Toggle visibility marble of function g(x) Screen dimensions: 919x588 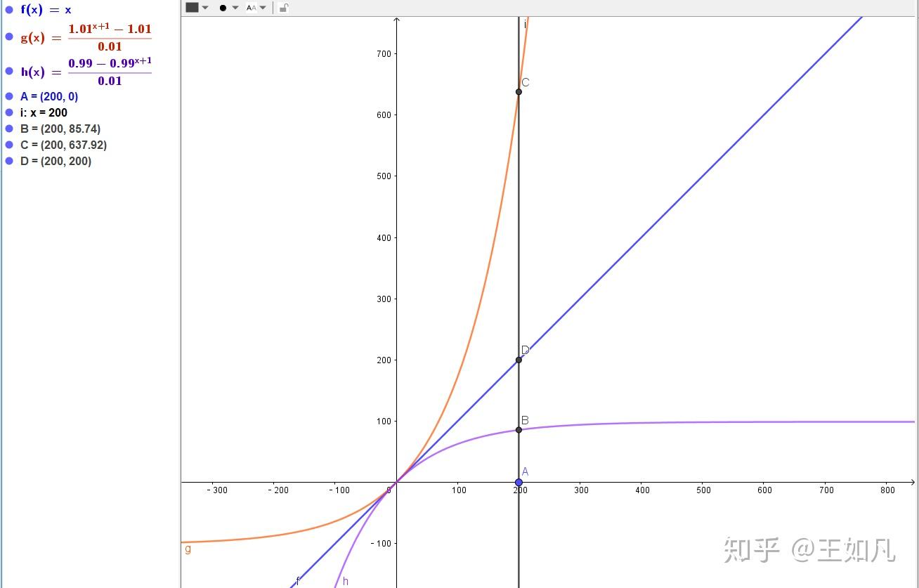(9, 37)
